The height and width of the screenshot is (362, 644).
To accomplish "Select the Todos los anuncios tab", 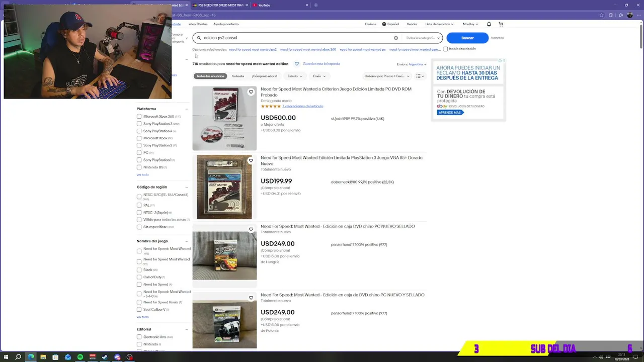I will [x=210, y=76].
